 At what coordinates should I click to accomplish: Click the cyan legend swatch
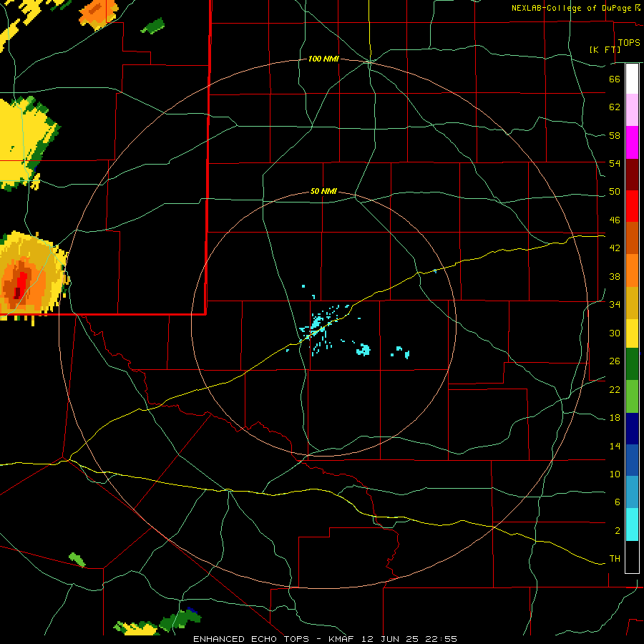(632, 525)
